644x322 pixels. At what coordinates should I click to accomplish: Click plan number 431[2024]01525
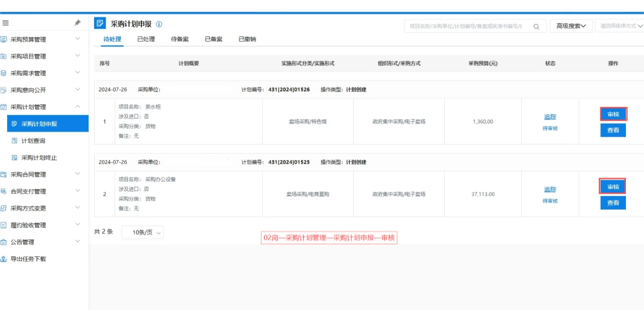click(x=289, y=162)
